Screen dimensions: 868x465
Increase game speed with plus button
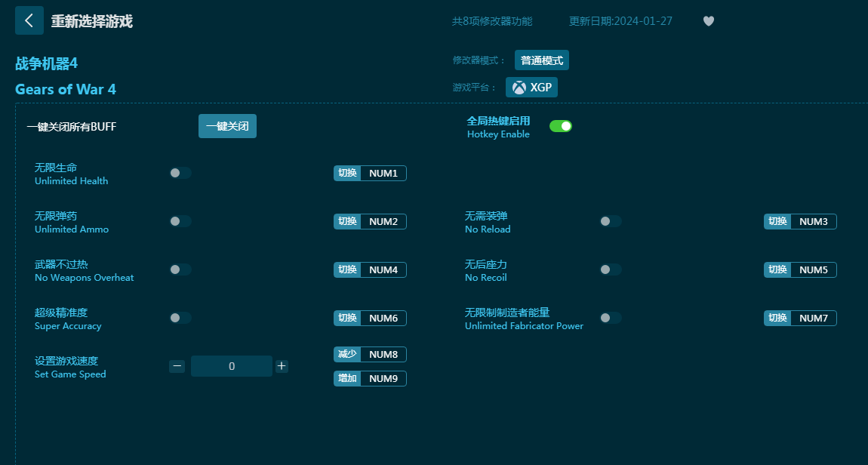tap(282, 366)
